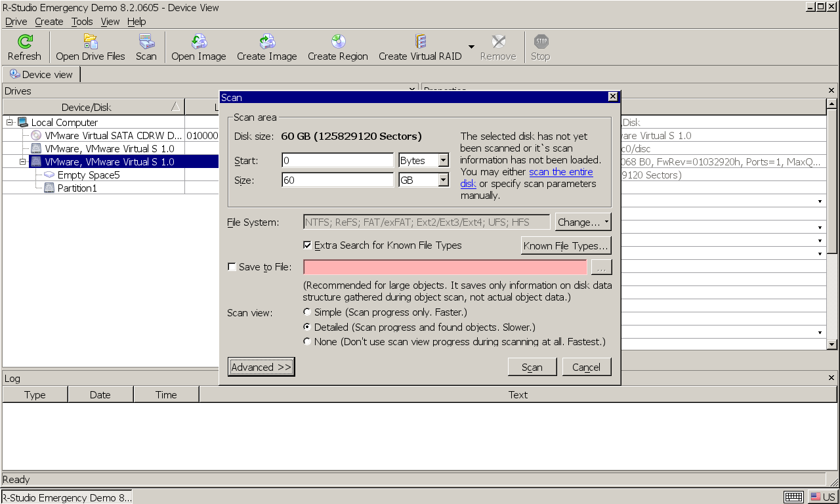
Task: Open the Drive menu
Action: click(16, 22)
